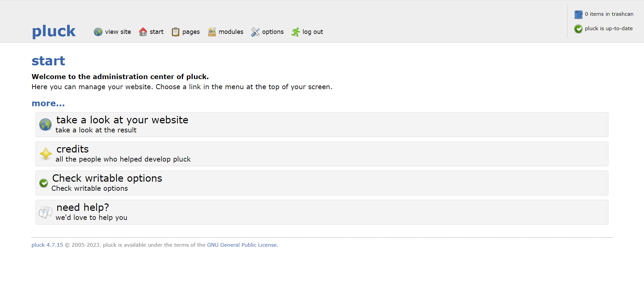Click the green checkmark up-to-date icon
The height and width of the screenshot is (299, 644).
tap(578, 29)
